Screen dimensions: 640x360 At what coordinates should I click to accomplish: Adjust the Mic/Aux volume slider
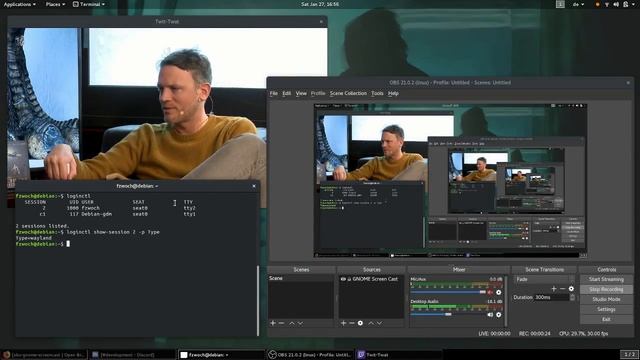[x=448, y=292]
